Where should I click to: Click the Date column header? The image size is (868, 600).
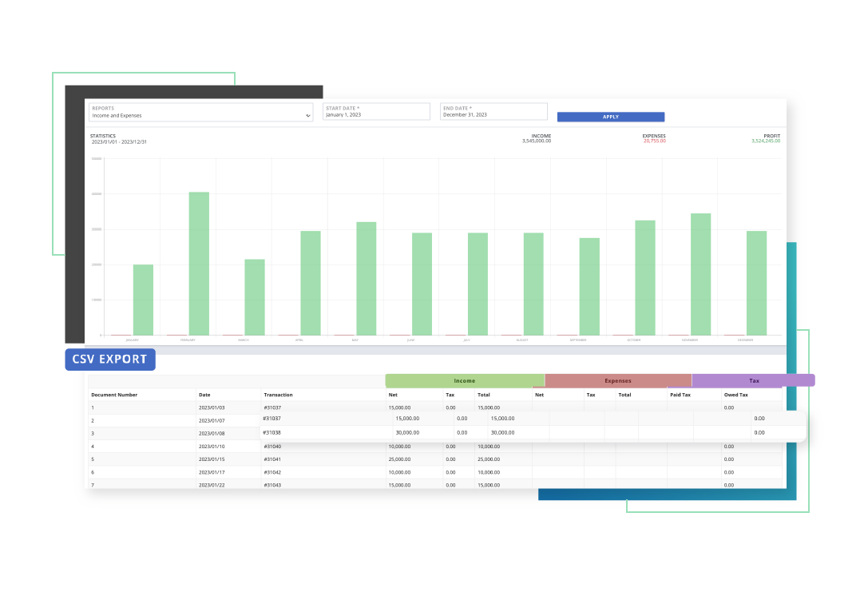click(x=205, y=395)
